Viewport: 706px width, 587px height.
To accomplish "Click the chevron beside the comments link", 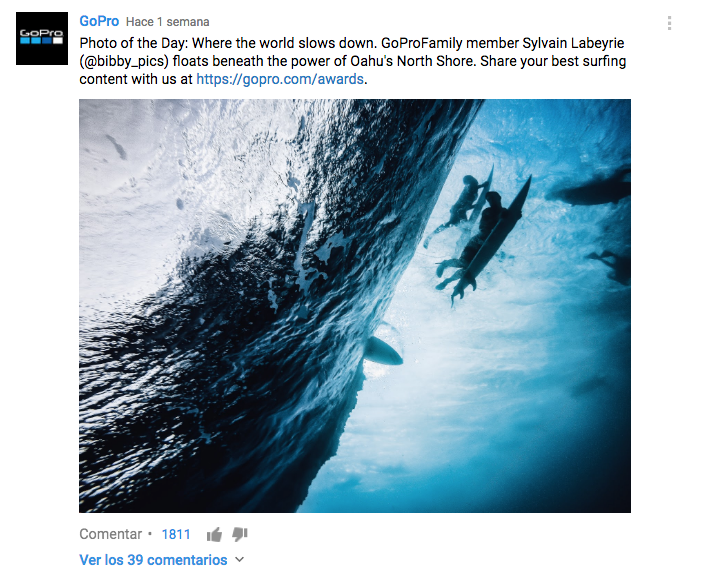I will coord(240,560).
